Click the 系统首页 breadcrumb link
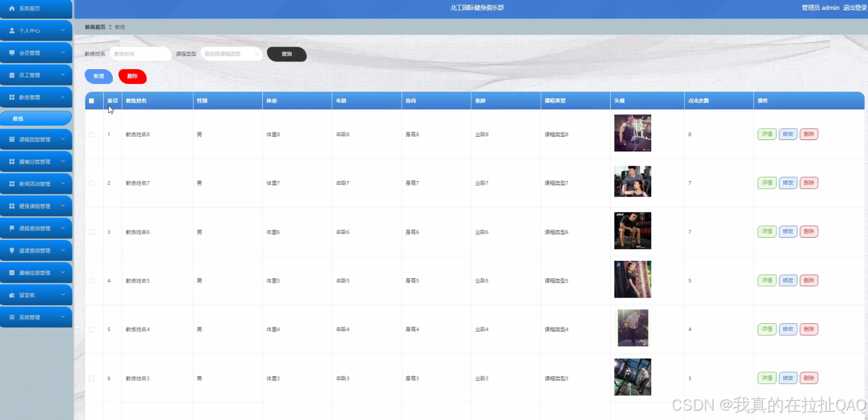Screen dimensions: 868x420 click(x=95, y=27)
